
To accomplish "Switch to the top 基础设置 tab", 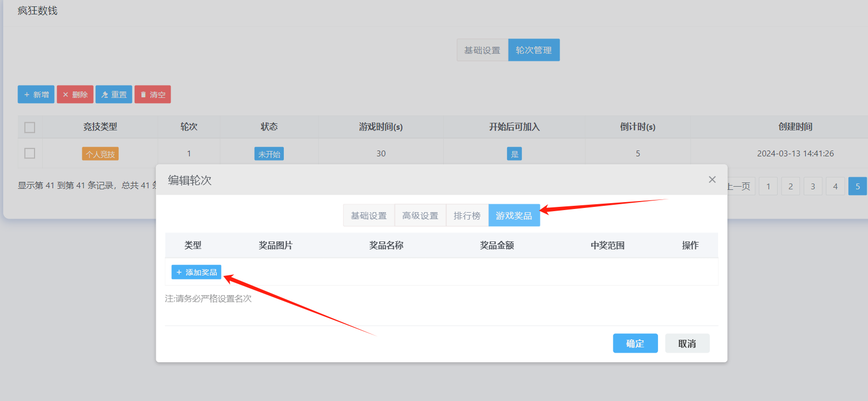I will point(483,50).
